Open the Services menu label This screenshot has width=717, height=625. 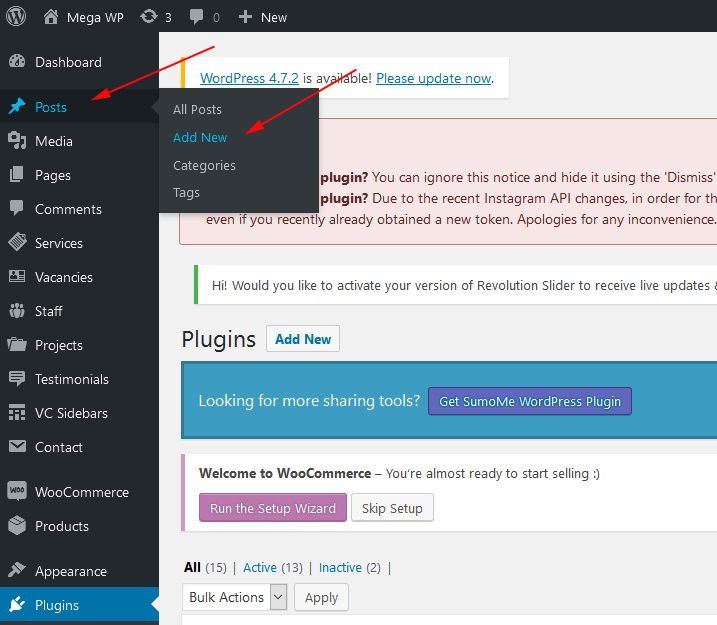tap(59, 243)
